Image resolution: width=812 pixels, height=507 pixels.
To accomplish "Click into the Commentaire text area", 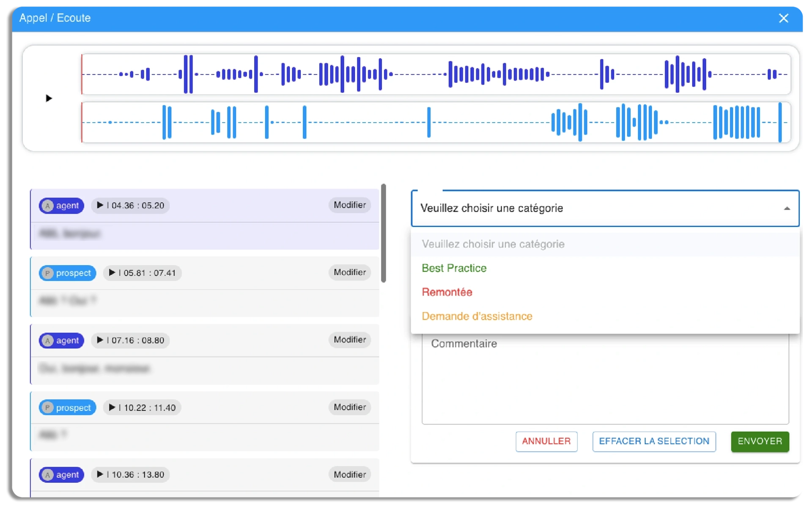I will pyautogui.click(x=605, y=381).
